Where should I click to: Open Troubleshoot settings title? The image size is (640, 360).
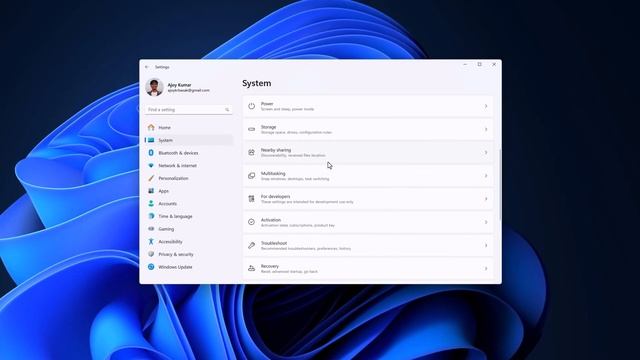[x=274, y=243]
